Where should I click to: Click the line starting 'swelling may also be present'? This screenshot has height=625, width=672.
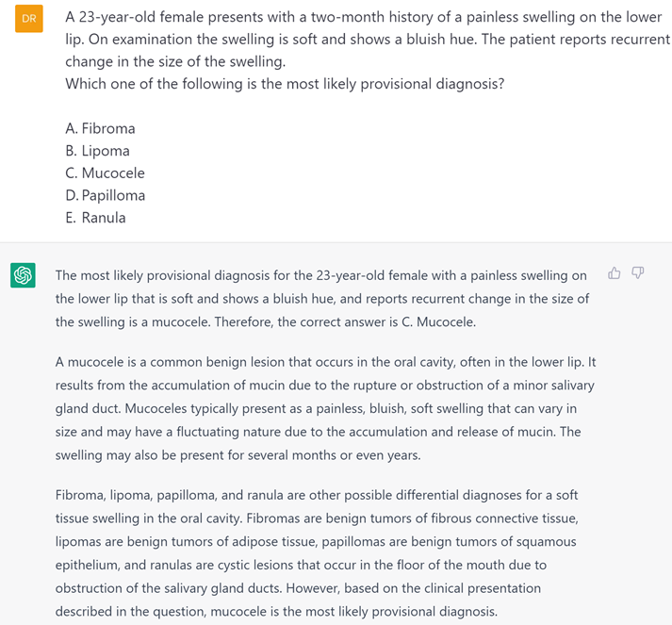(238, 455)
